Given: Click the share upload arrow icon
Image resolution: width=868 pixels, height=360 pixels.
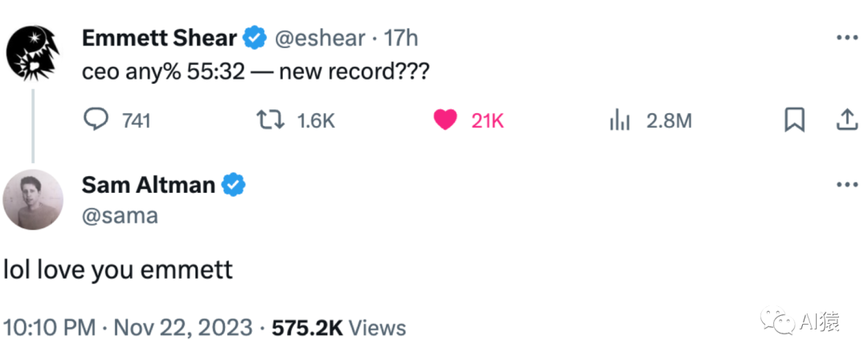Looking at the screenshot, I should 846,121.
